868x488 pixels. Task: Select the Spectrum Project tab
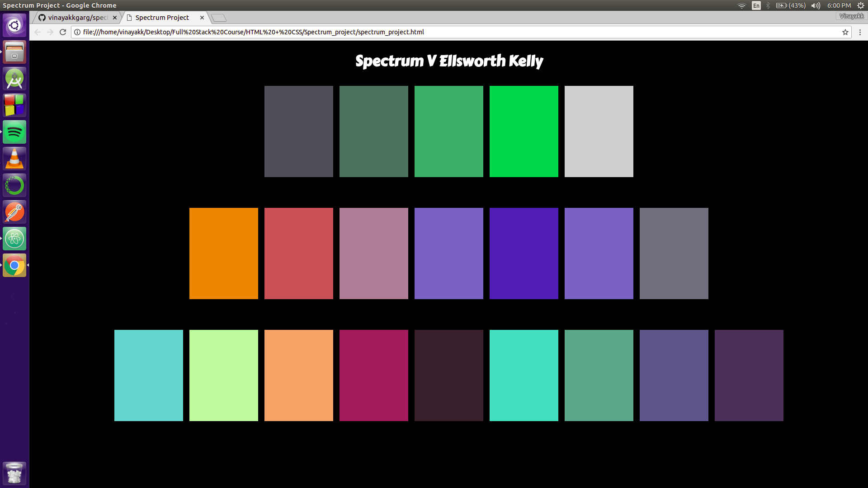(x=162, y=18)
